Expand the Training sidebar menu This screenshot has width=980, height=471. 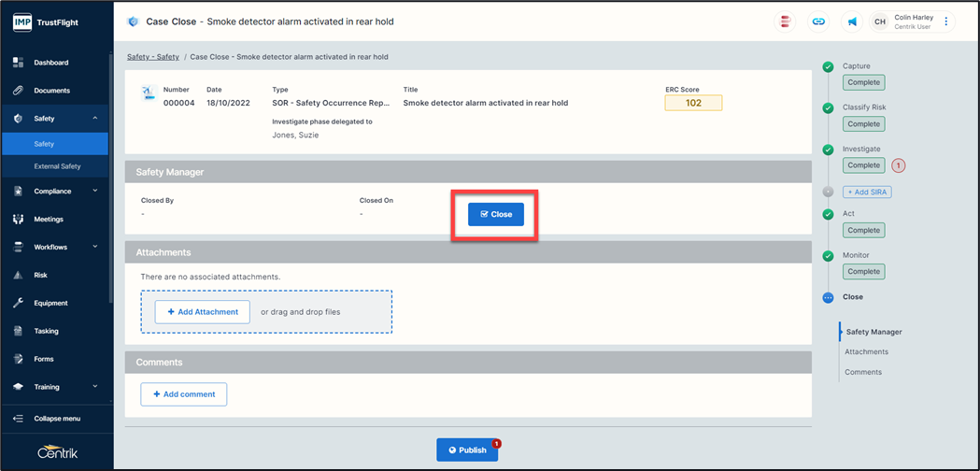click(x=95, y=387)
